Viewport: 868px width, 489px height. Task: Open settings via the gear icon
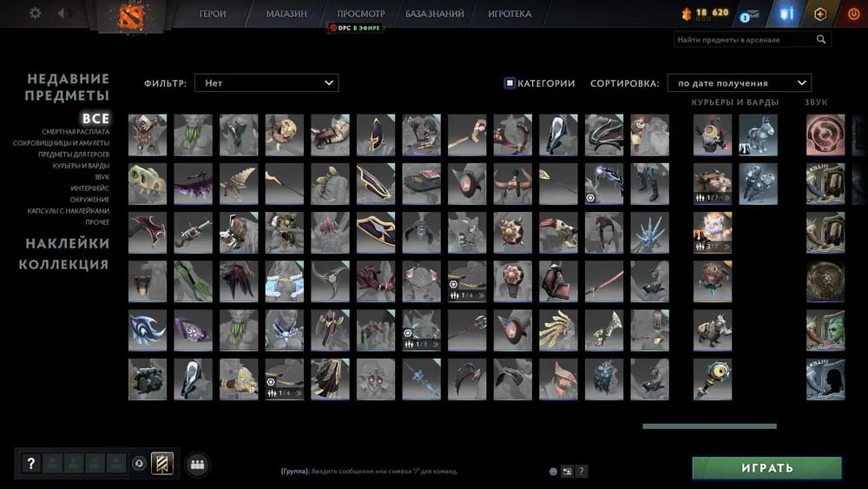tap(35, 13)
